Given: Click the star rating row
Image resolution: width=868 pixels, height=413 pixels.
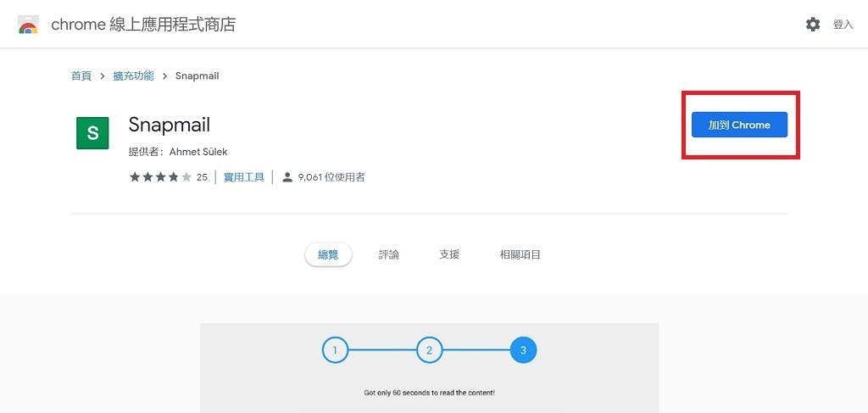Looking at the screenshot, I should coord(160,177).
